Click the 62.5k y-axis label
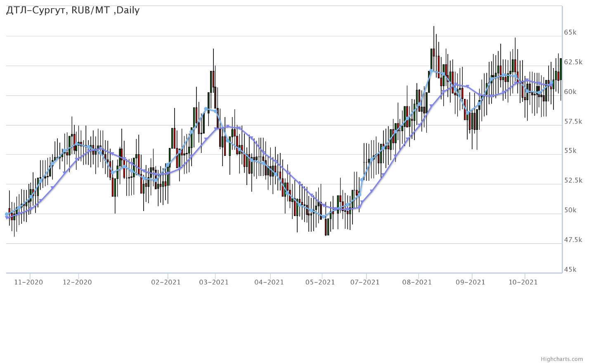This screenshot has height=364, width=589. pyautogui.click(x=573, y=62)
